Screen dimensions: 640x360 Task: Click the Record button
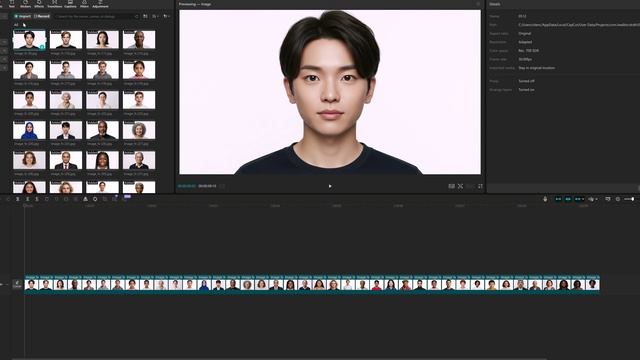42,16
